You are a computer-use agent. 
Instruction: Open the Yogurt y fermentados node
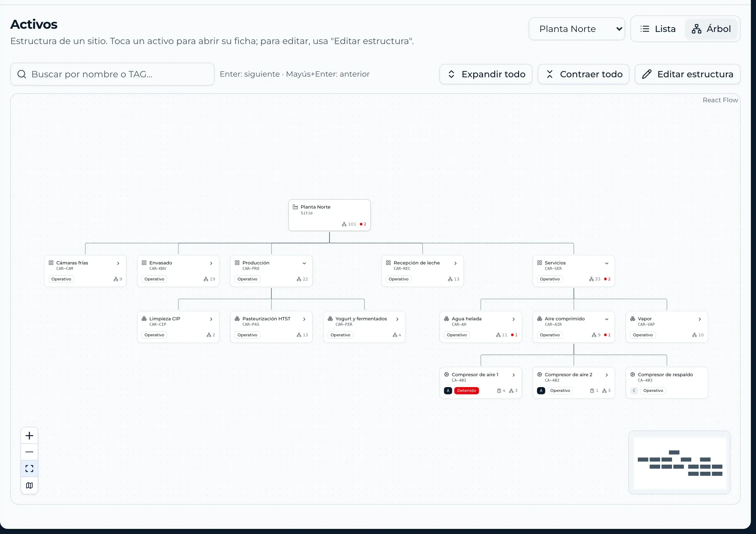364,327
